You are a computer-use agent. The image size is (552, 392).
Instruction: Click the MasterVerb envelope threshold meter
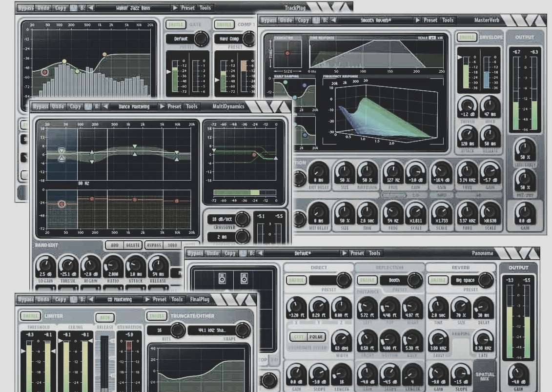point(466,72)
